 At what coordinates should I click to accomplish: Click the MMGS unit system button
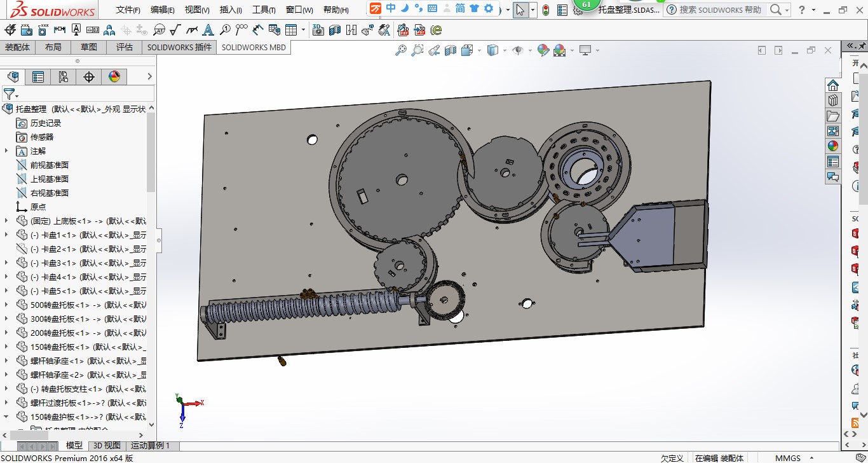(788, 458)
